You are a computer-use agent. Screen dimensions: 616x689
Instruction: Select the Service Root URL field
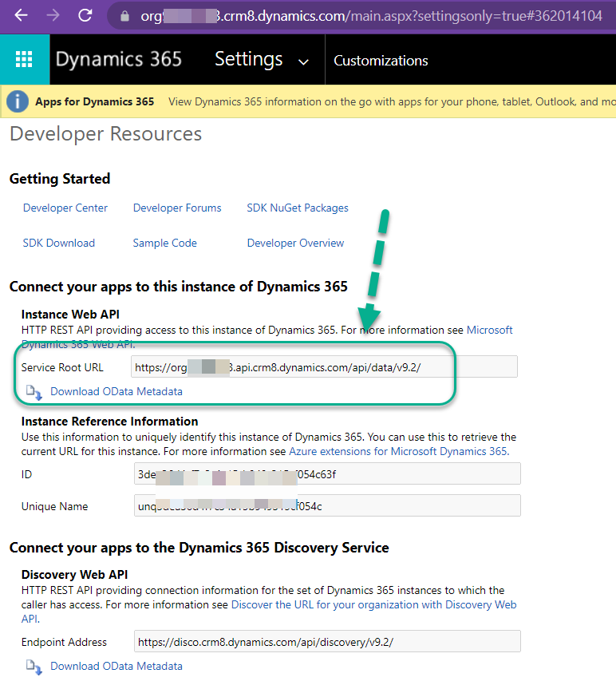click(324, 367)
